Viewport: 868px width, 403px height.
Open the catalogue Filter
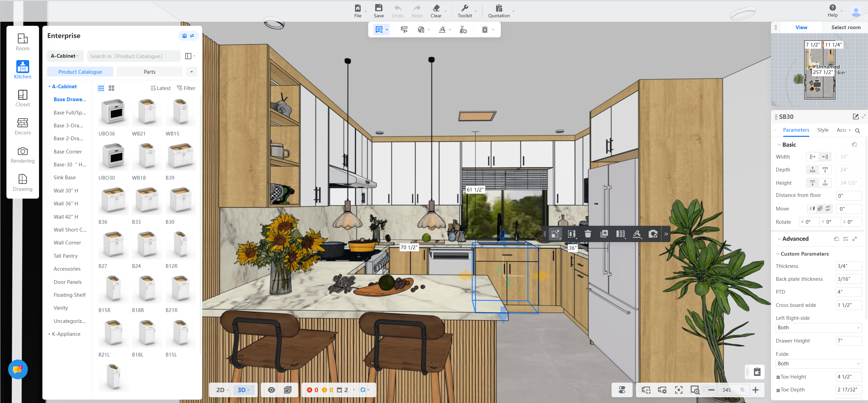pyautogui.click(x=186, y=88)
